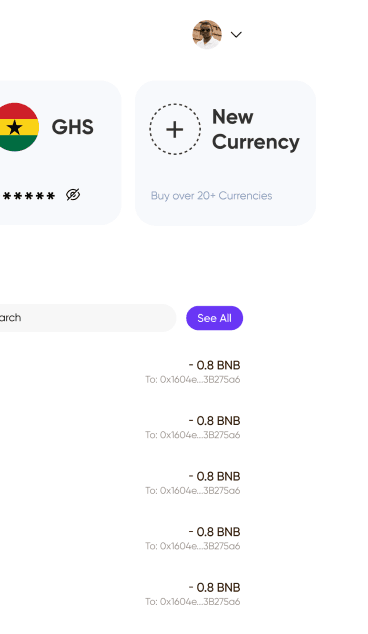
Task: Select the third -0.8 BNB transaction amount
Action: pos(214,476)
